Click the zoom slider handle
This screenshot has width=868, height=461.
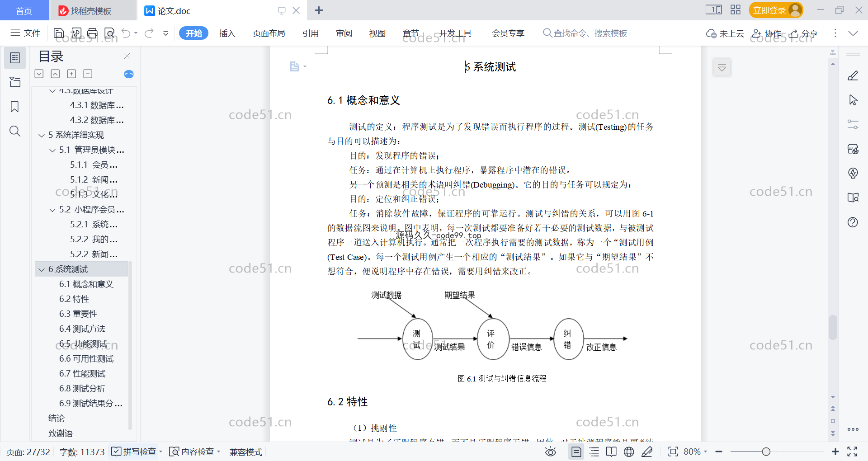tap(766, 452)
